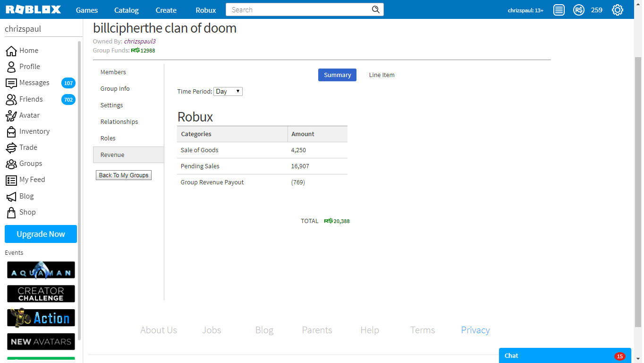Click the Inventory bag icon
The height and width of the screenshot is (363, 644).
click(x=11, y=131)
